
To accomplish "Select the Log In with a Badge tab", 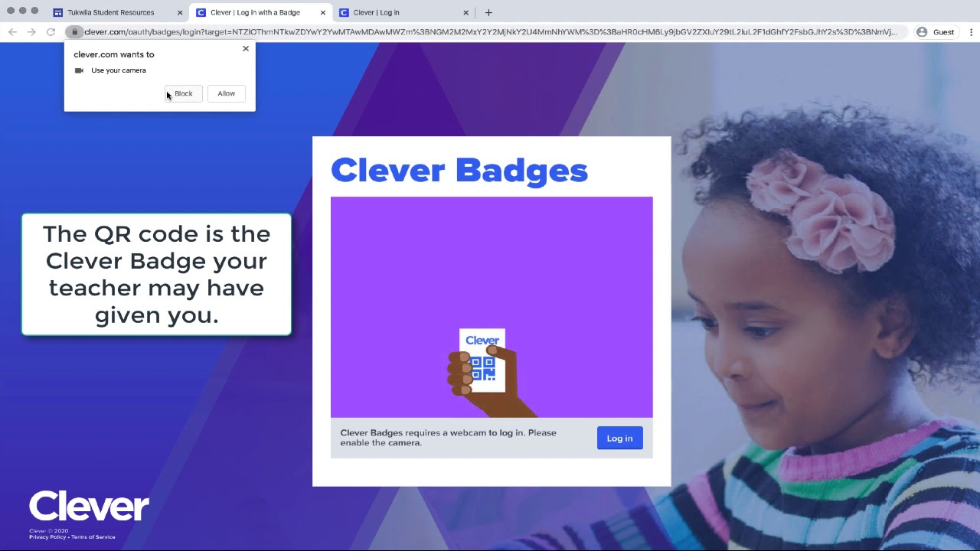I will [x=260, y=12].
